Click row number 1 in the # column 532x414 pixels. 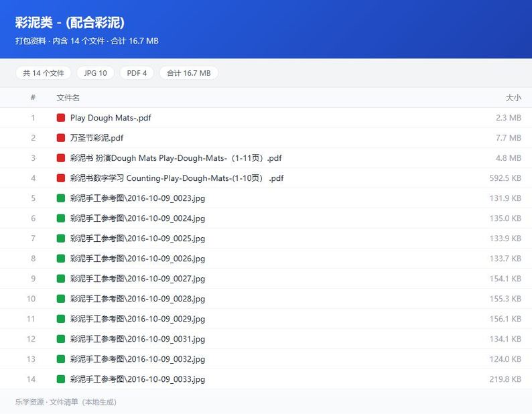pos(33,118)
